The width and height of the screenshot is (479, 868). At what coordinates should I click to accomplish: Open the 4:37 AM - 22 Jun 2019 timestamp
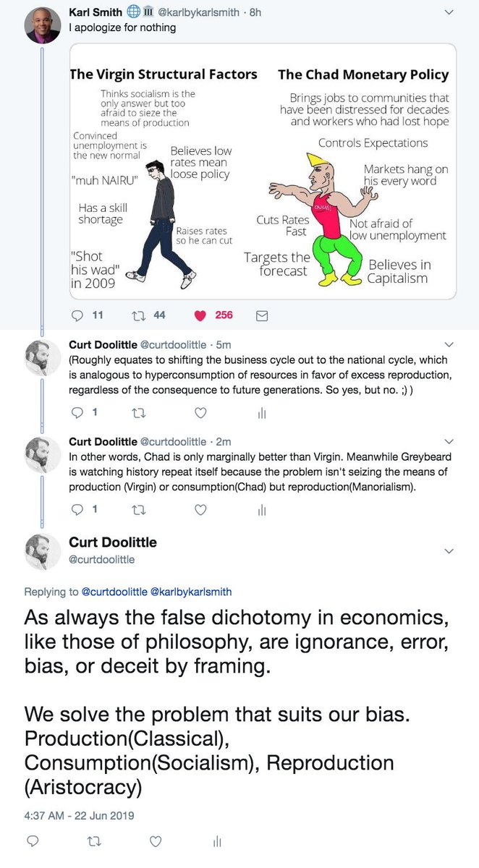80,816
